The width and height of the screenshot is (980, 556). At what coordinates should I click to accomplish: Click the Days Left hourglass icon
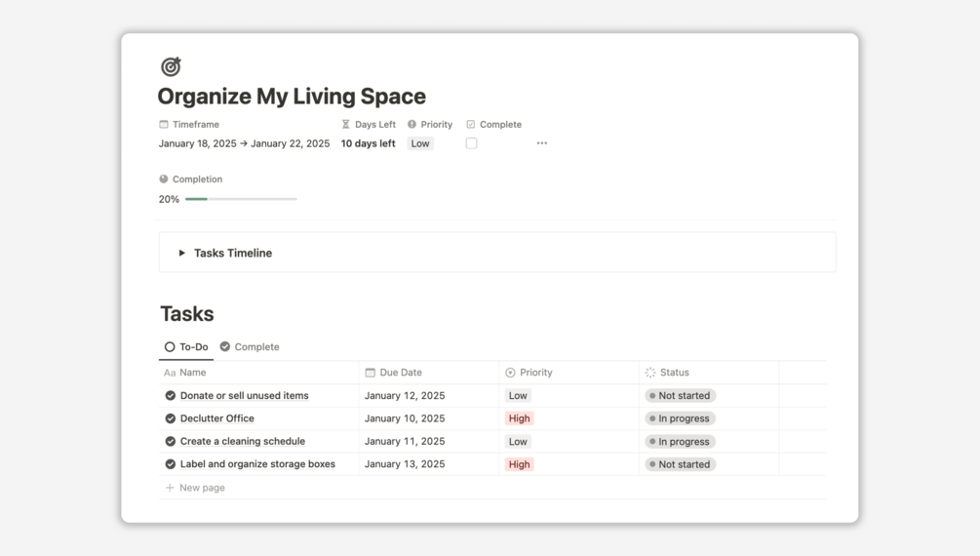click(x=345, y=125)
